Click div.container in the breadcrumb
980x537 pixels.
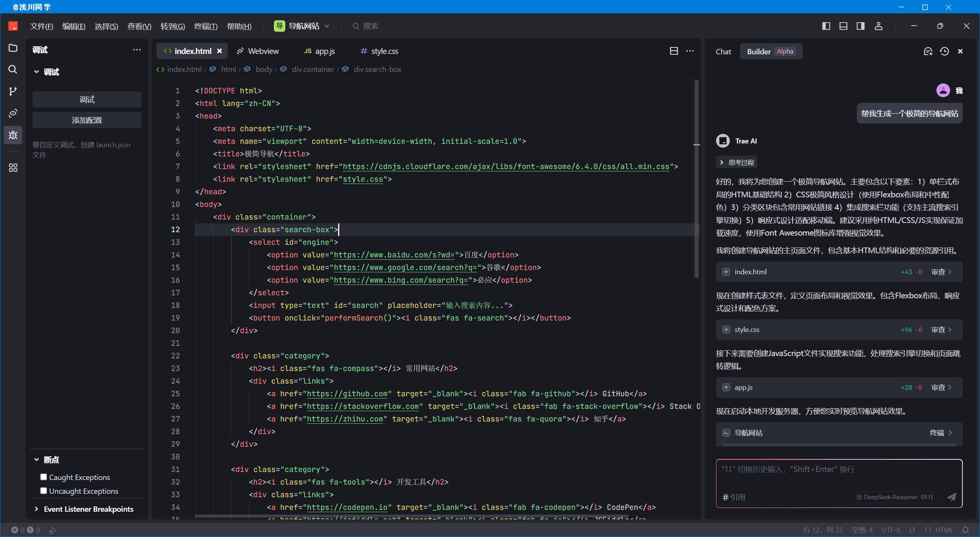pos(313,69)
